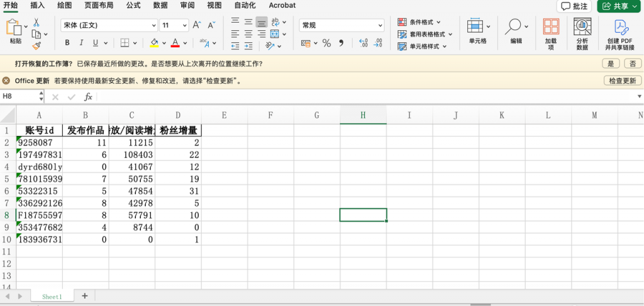Click the merge and center icon
644x306 pixels.
pos(275,34)
